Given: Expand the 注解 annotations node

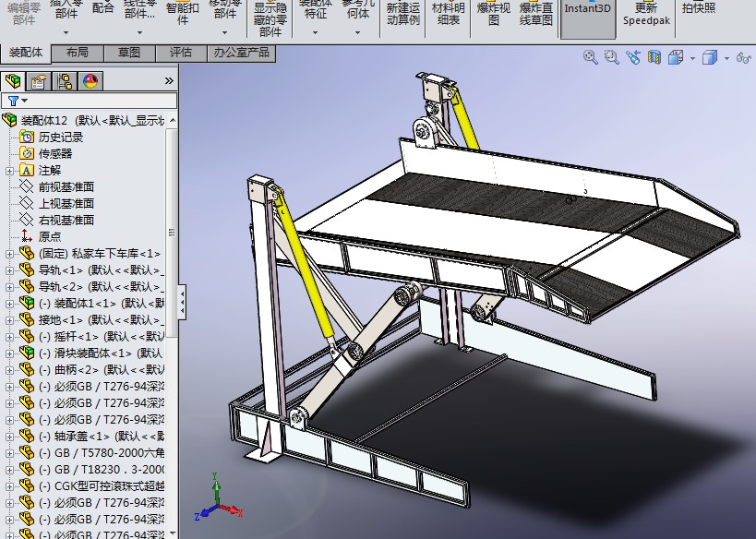Looking at the screenshot, I should click(9, 171).
